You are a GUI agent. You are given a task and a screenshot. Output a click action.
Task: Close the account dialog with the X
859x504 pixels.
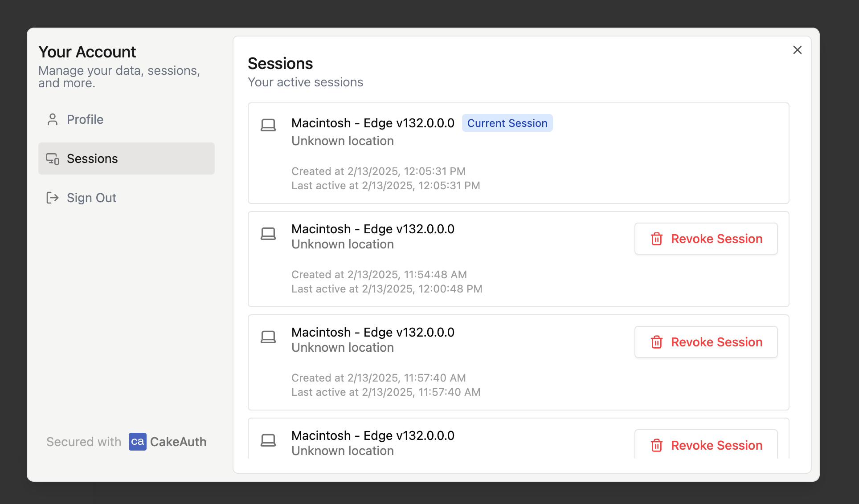[798, 50]
